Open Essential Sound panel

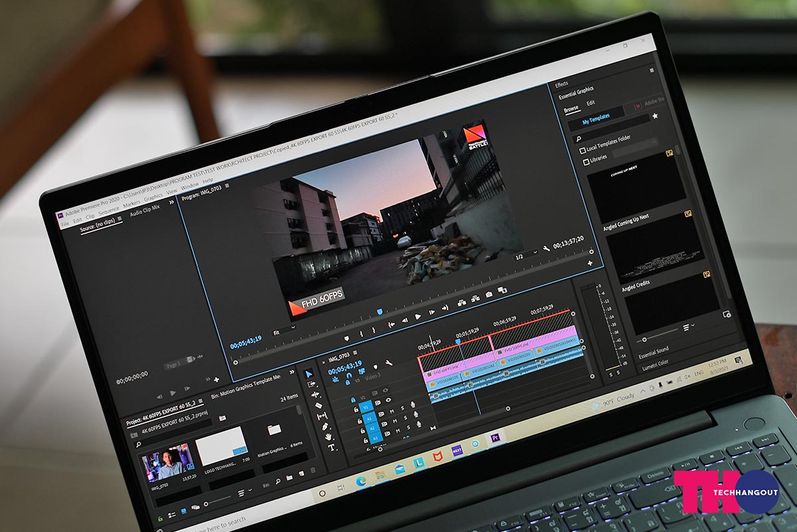(x=654, y=352)
